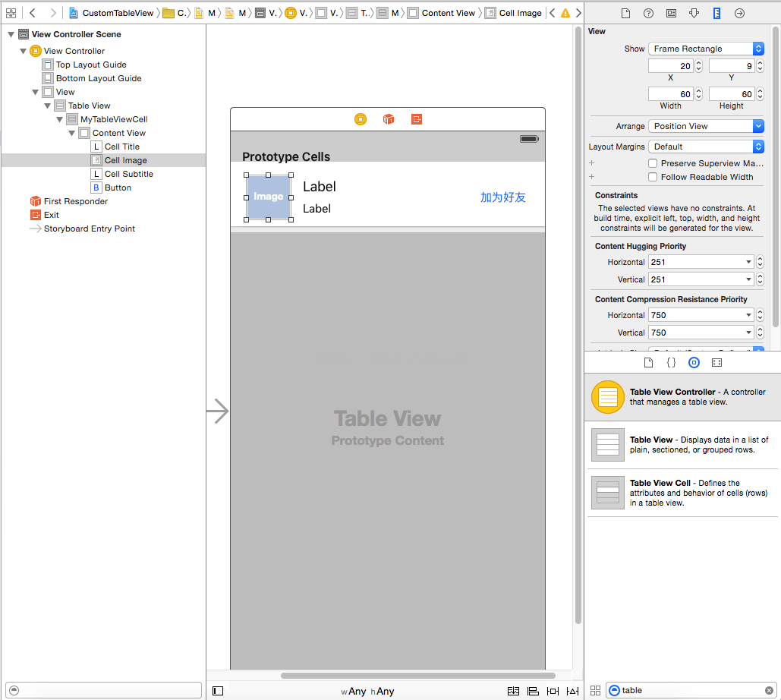781x700 pixels.
Task: Open the Pin constraints menu
Action: click(x=553, y=691)
